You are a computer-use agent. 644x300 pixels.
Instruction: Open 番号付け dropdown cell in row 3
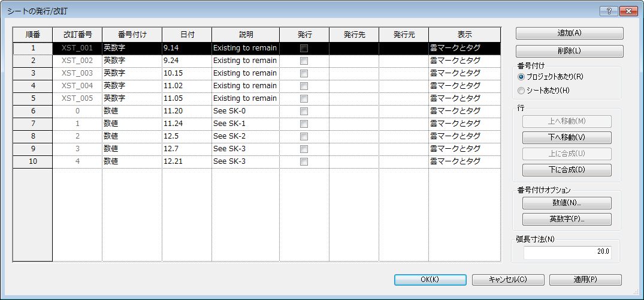132,74
